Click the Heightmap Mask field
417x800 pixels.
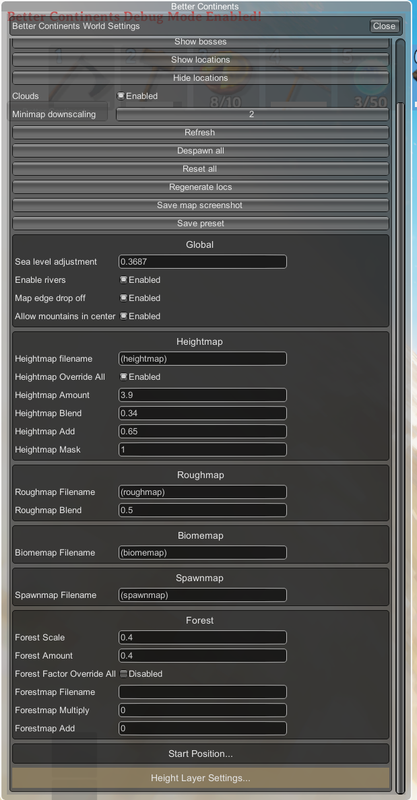point(202,449)
